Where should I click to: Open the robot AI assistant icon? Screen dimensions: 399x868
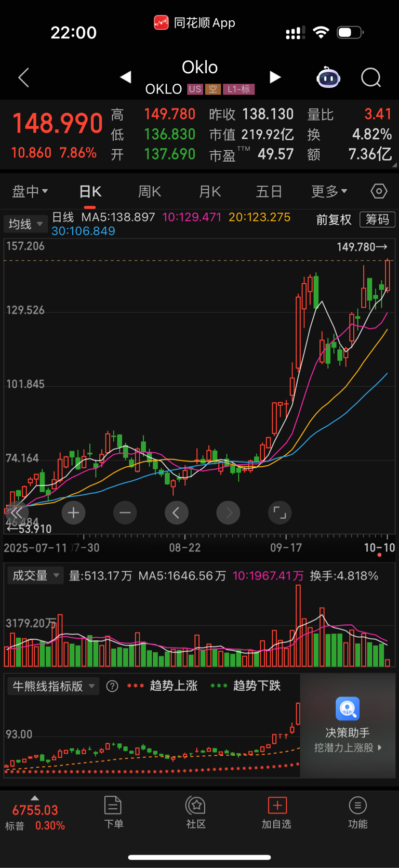[x=328, y=78]
